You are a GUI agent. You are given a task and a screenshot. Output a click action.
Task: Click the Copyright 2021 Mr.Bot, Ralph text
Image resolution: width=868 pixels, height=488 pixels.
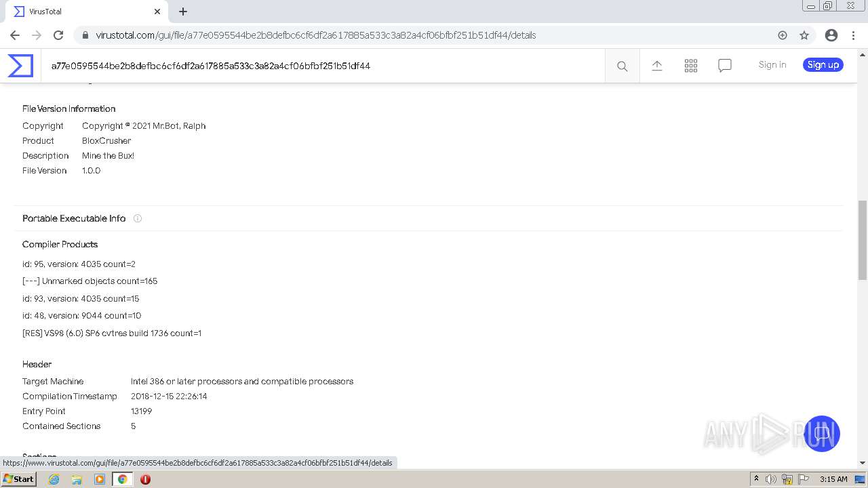(144, 126)
